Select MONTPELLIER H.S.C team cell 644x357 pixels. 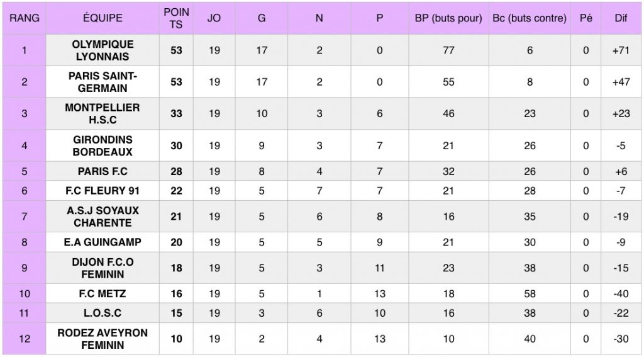(103, 113)
